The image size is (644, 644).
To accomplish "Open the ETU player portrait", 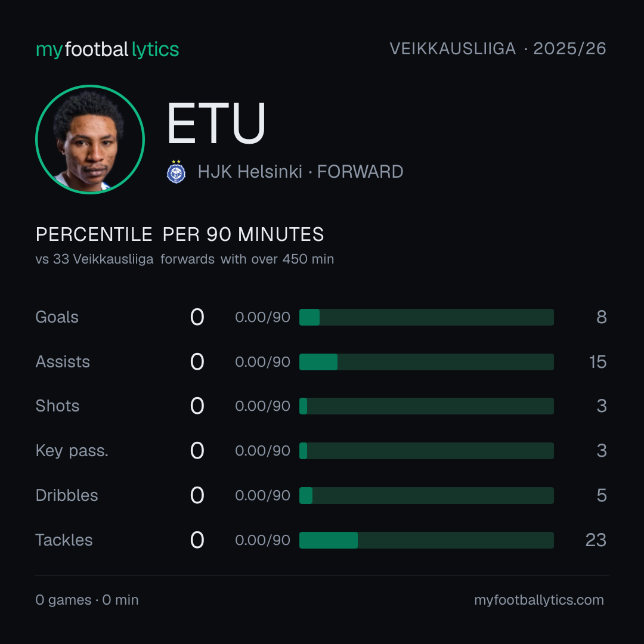I will pos(90,139).
